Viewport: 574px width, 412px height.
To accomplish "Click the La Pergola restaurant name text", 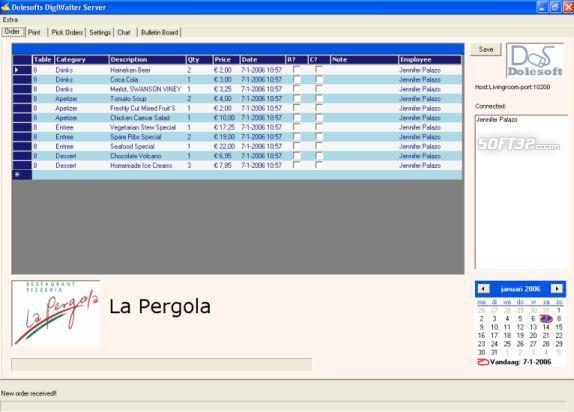I will pyautogui.click(x=160, y=307).
